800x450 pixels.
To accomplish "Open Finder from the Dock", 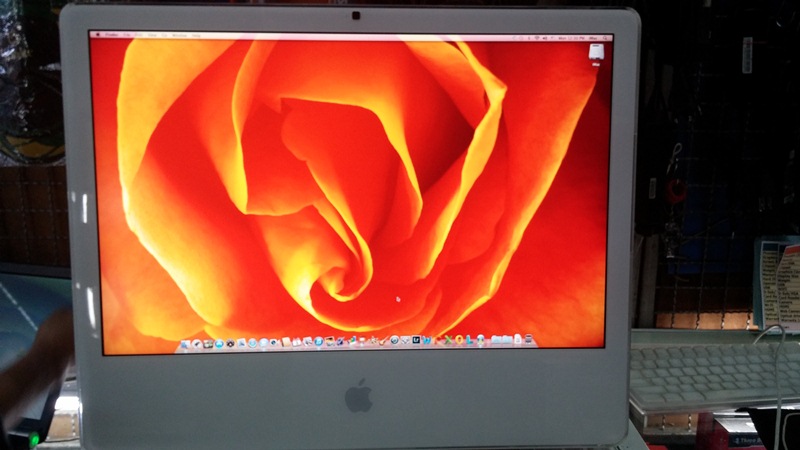I will click(185, 344).
